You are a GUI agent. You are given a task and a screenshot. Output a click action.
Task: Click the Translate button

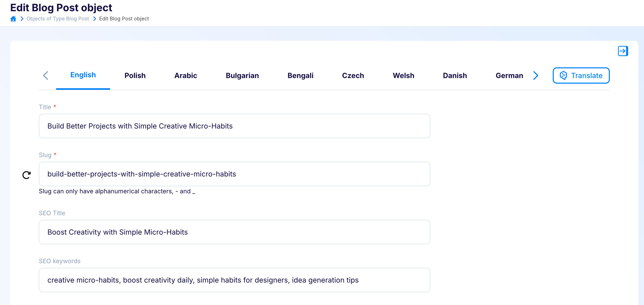point(581,75)
